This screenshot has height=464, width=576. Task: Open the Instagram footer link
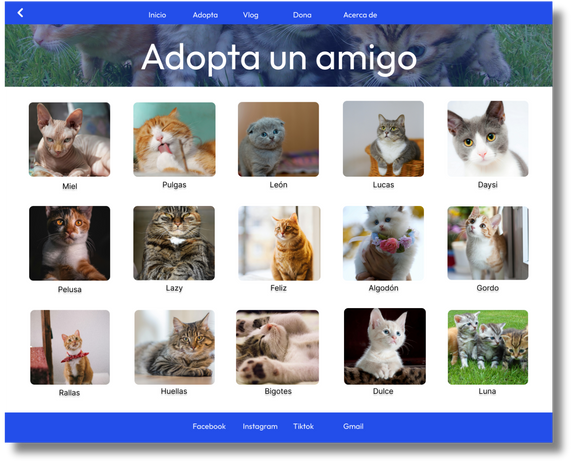pyautogui.click(x=260, y=427)
